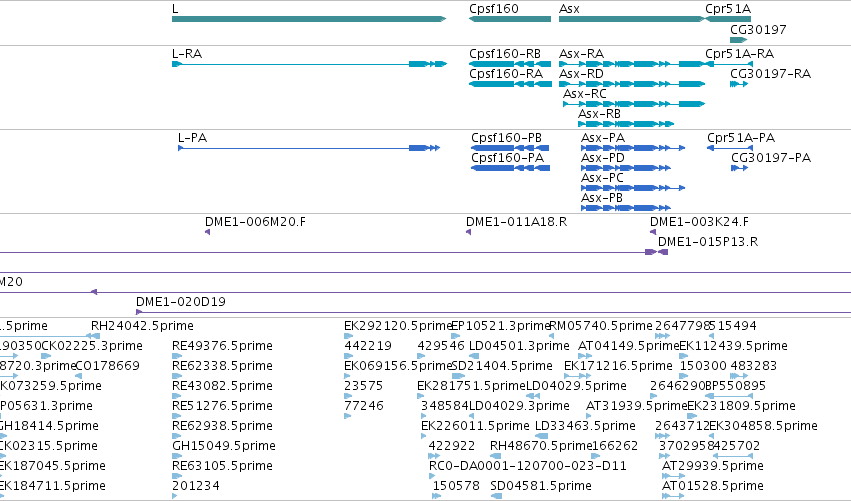Open the DME1-015P13.R label
Screen dimensions: 851x501
(708, 243)
